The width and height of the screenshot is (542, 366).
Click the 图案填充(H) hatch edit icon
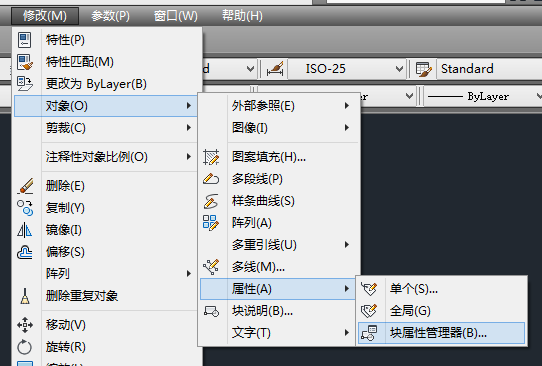pyautogui.click(x=211, y=157)
